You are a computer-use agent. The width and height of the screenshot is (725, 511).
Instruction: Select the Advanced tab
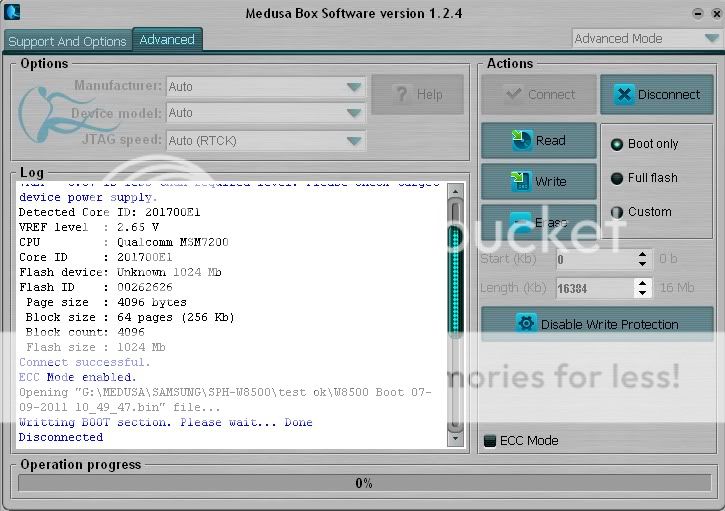tap(167, 40)
